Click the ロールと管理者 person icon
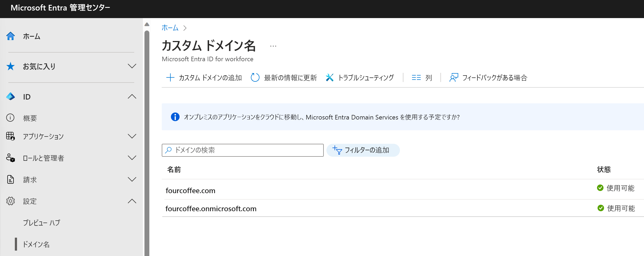The width and height of the screenshot is (644, 256). pyautogui.click(x=11, y=158)
